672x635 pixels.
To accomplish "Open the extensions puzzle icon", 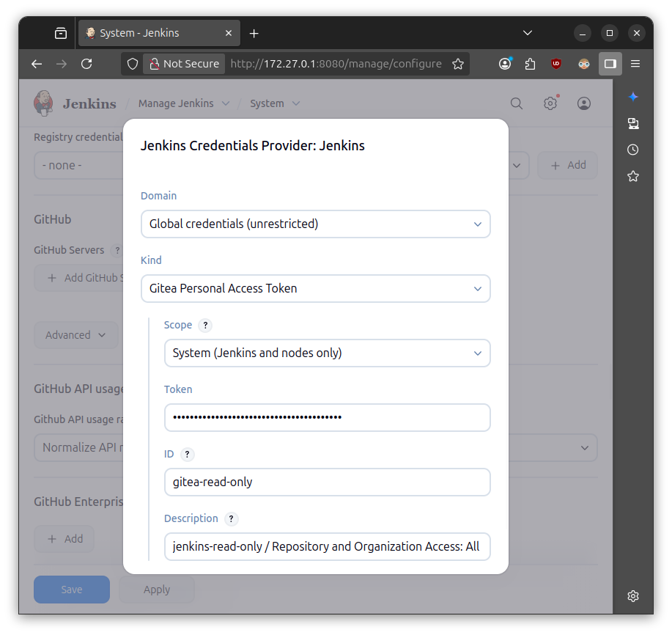I will pos(530,64).
